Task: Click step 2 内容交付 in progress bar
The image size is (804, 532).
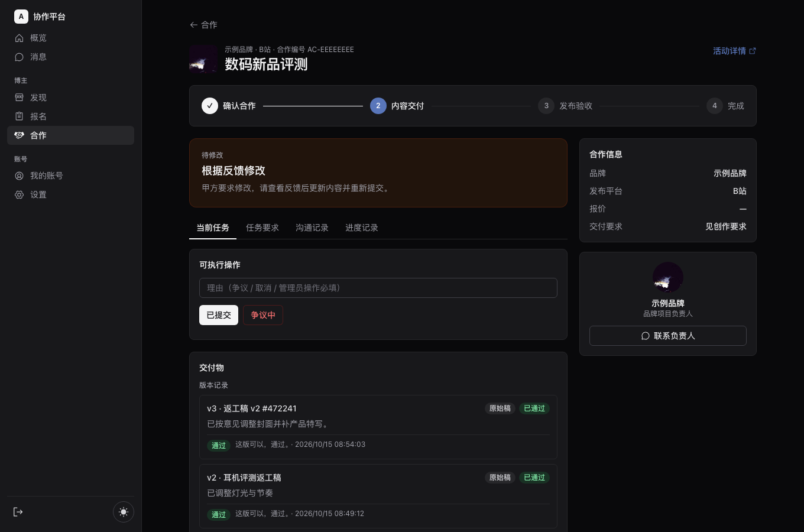Action: tap(397, 106)
